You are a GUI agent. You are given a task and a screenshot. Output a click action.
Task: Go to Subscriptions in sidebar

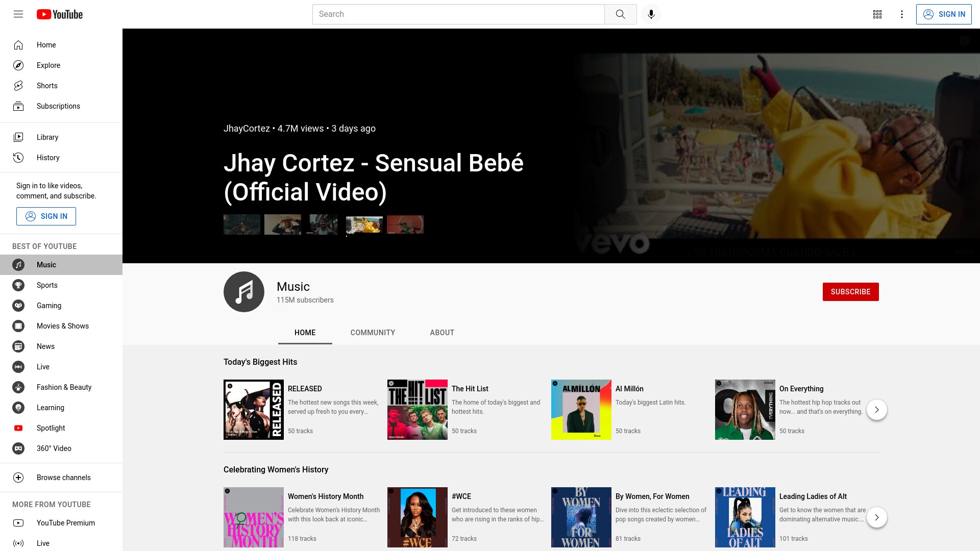click(x=61, y=106)
